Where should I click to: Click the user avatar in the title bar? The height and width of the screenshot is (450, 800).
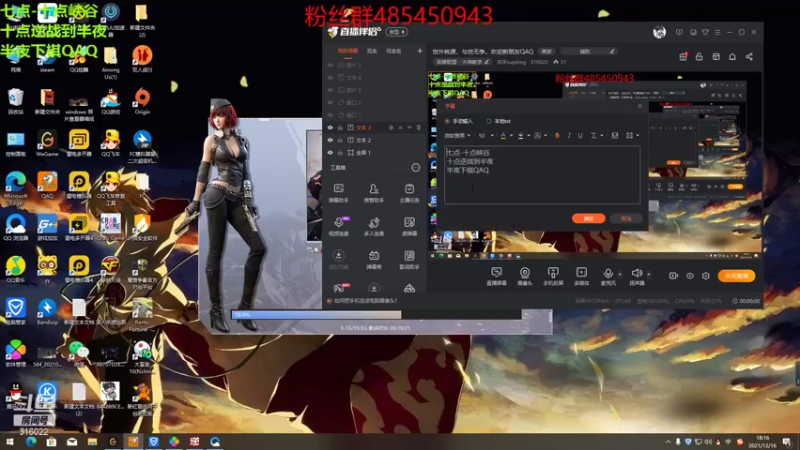pyautogui.click(x=659, y=32)
